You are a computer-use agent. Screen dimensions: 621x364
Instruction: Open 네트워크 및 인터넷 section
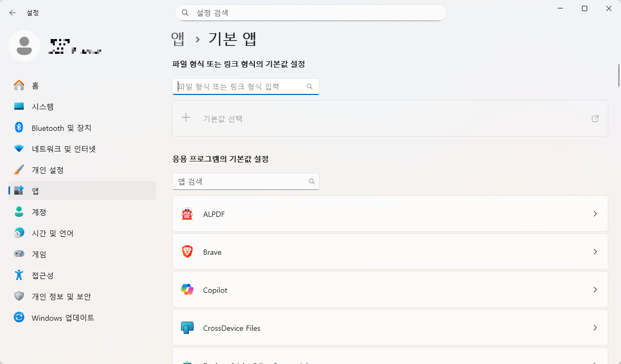82,149
